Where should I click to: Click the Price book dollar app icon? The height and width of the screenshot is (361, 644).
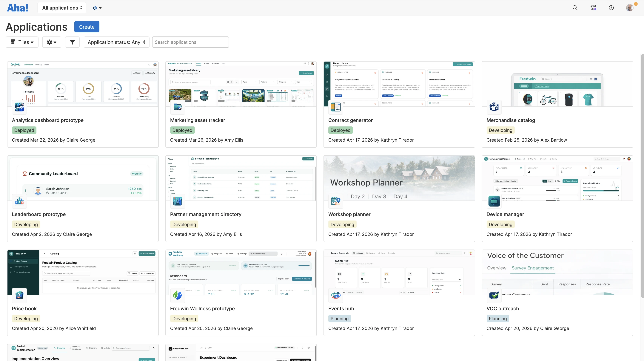[19, 295]
